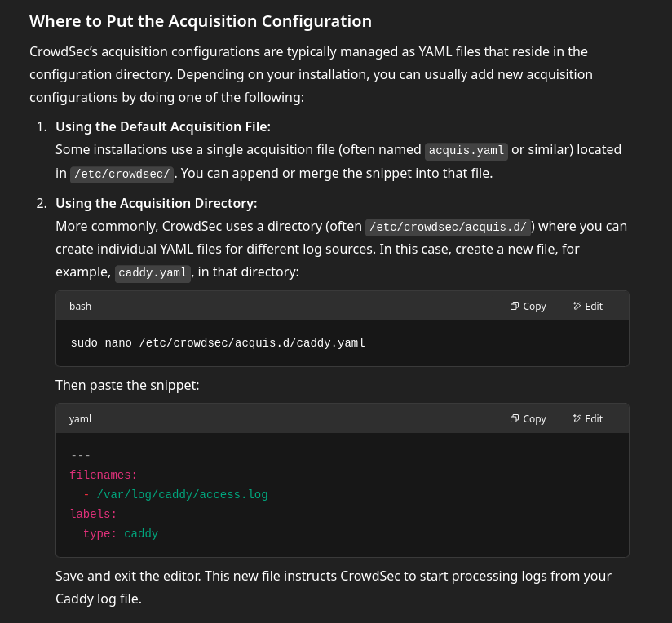Viewport: 672px width, 623px height.
Task: Click the 'Where to Put the Acquisition Configuration' heading
Action: 201,22
